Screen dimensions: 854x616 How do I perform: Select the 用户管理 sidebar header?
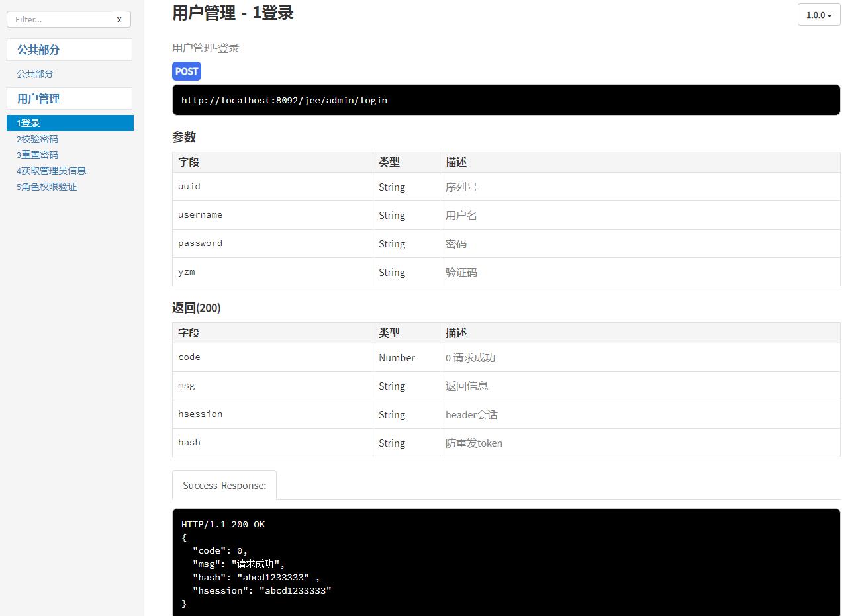(70, 99)
